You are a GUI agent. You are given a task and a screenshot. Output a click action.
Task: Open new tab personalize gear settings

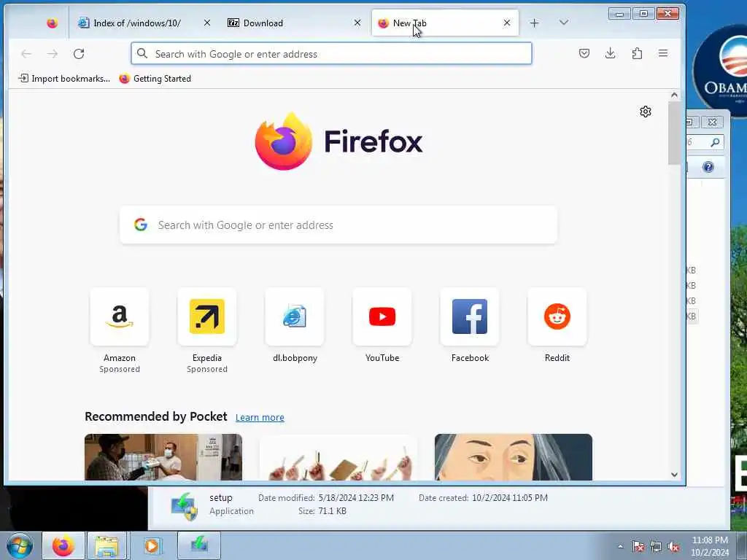646,112
